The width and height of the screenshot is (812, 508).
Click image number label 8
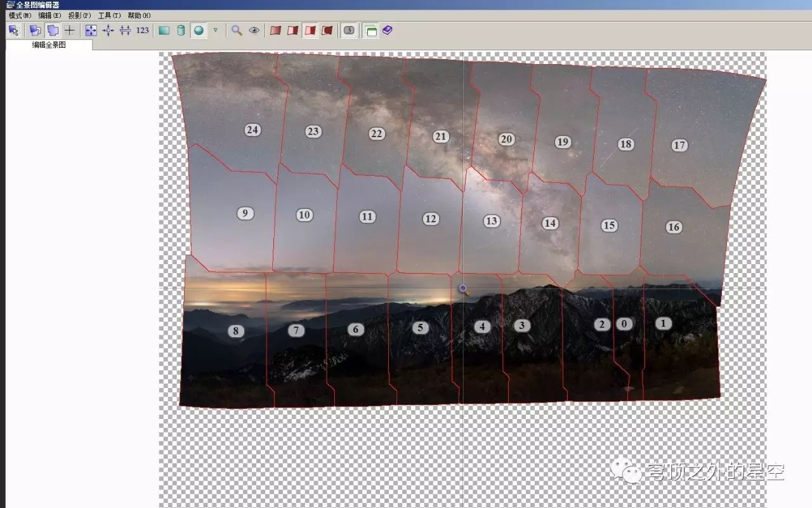[236, 331]
